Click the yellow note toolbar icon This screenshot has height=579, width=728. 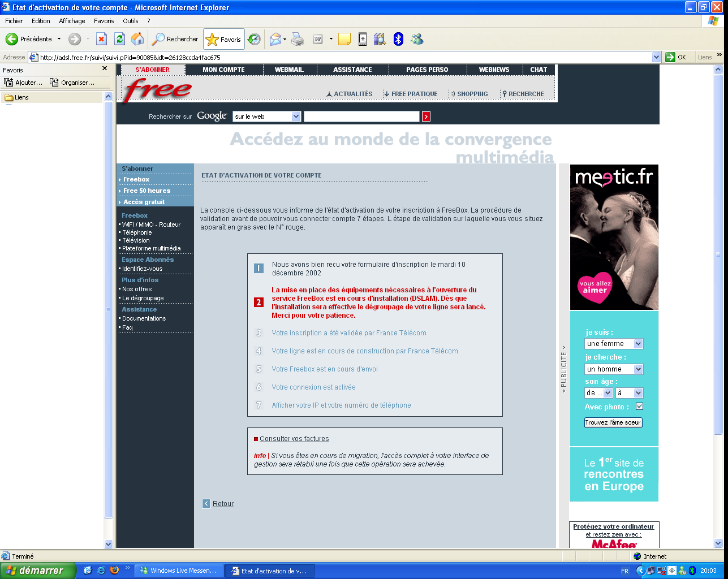pyautogui.click(x=344, y=39)
